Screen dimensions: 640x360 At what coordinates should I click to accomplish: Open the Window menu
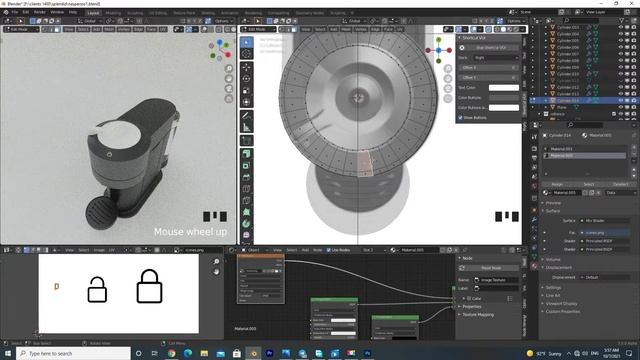(57, 12)
